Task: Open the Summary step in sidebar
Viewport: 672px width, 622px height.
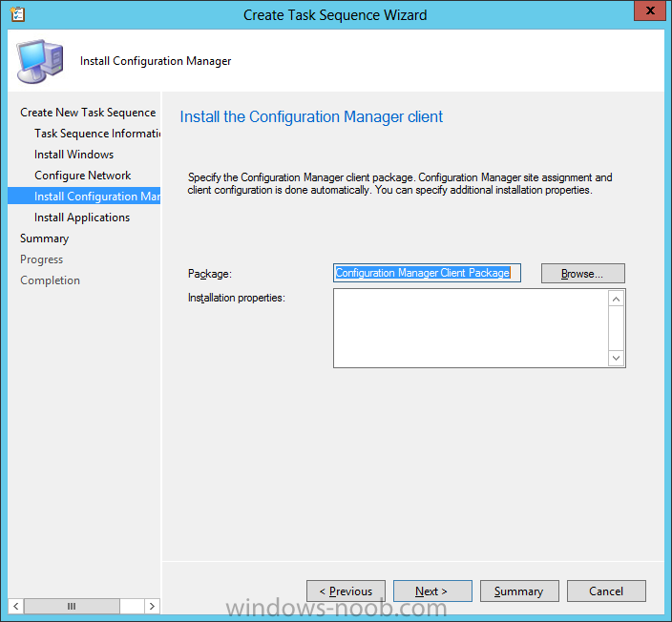Action: click(x=44, y=238)
